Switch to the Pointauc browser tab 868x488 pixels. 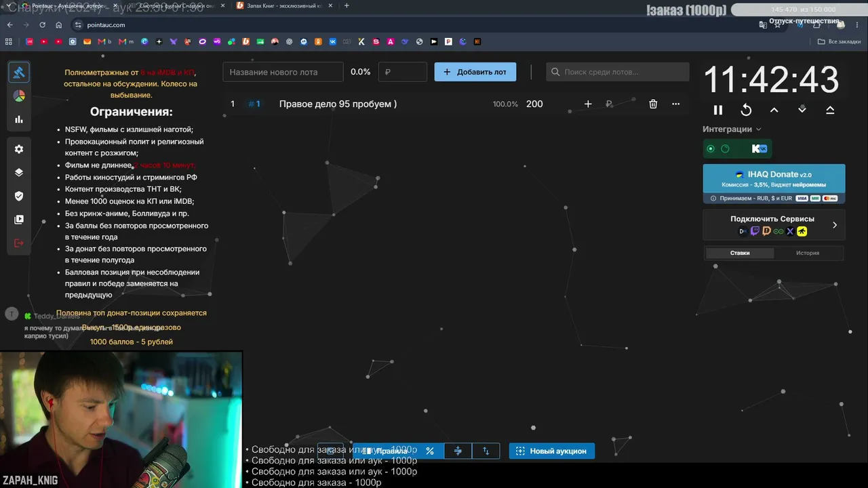click(x=68, y=5)
